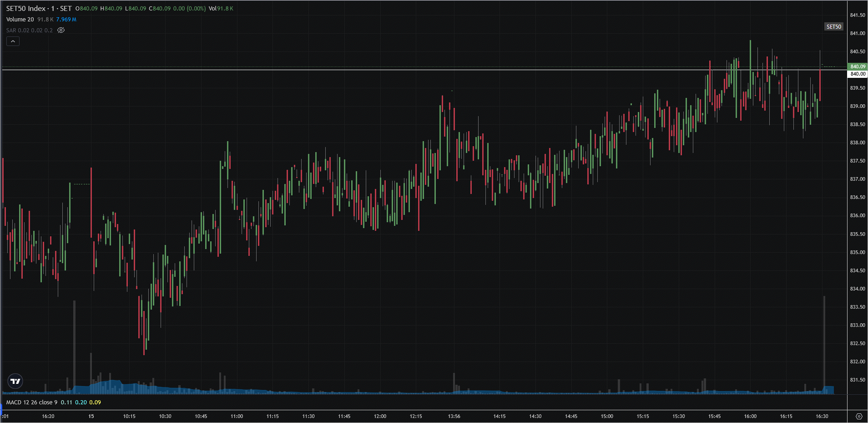Show the hidden SAR indicator via eye icon
This screenshot has width=868, height=423.
point(61,31)
